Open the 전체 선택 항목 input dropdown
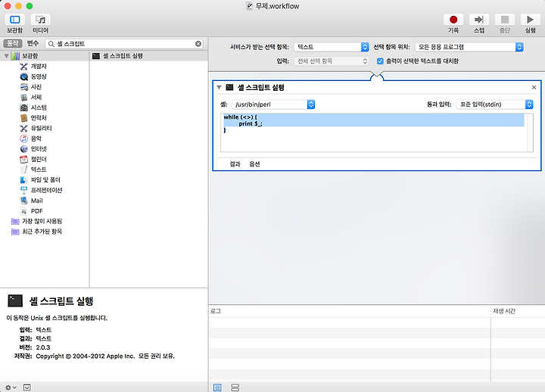This screenshot has width=545, height=392. (332, 61)
